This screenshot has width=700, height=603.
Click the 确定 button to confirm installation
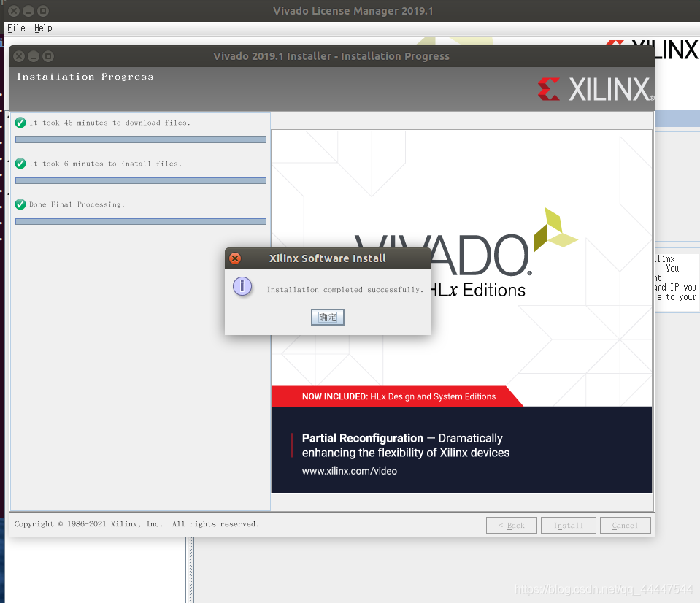(x=327, y=316)
